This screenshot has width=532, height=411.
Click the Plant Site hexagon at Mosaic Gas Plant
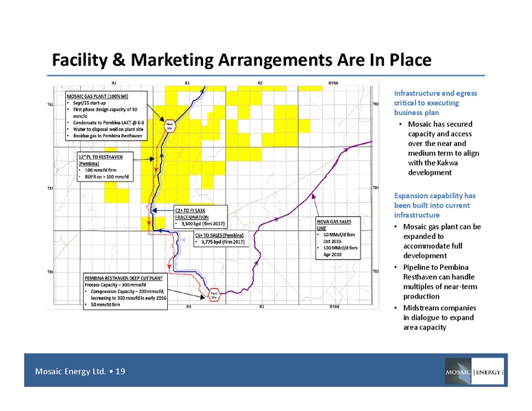point(169,126)
